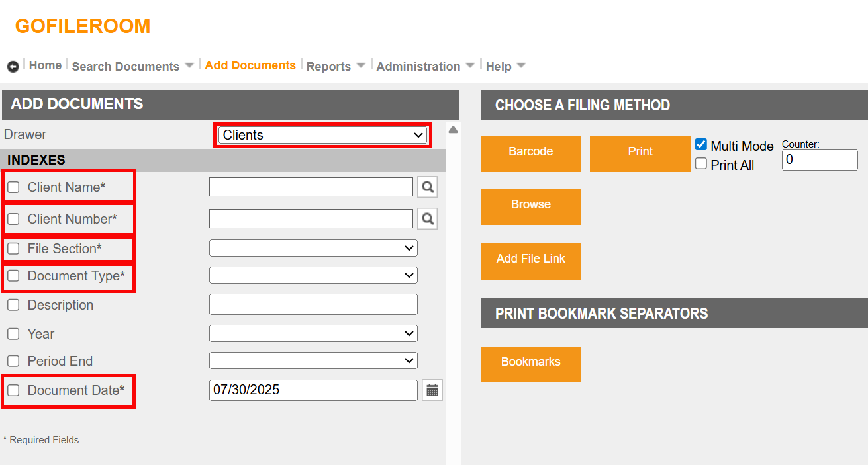This screenshot has height=465, width=868.
Task: Click the Client Number search magnifier icon
Action: click(428, 218)
